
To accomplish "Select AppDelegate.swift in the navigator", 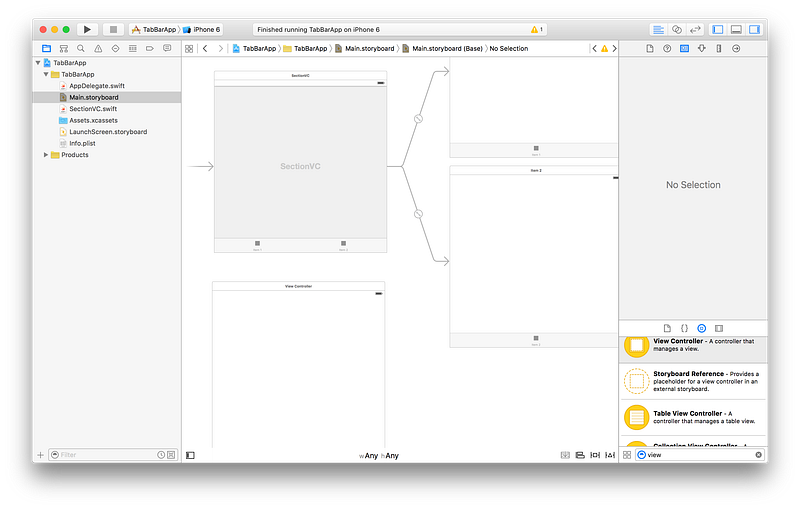I will (96, 86).
